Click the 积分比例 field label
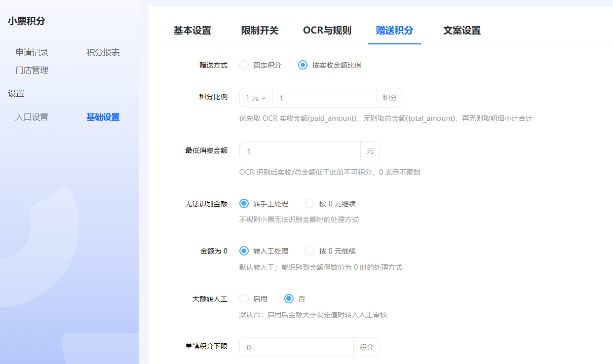Screen dimensions: 613x364 (x=213, y=97)
